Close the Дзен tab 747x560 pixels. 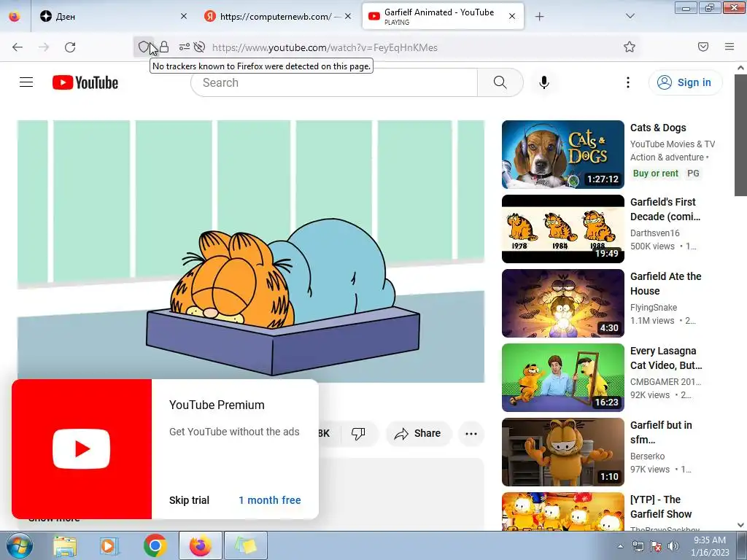184,16
